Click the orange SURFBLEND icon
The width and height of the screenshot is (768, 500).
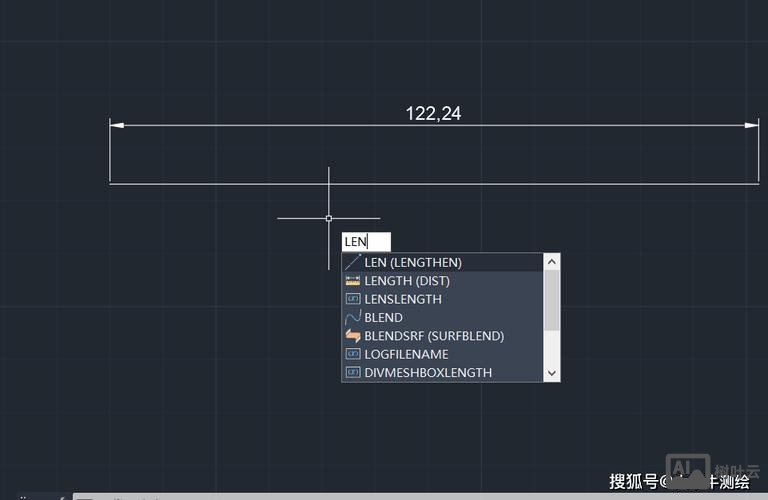(353, 336)
